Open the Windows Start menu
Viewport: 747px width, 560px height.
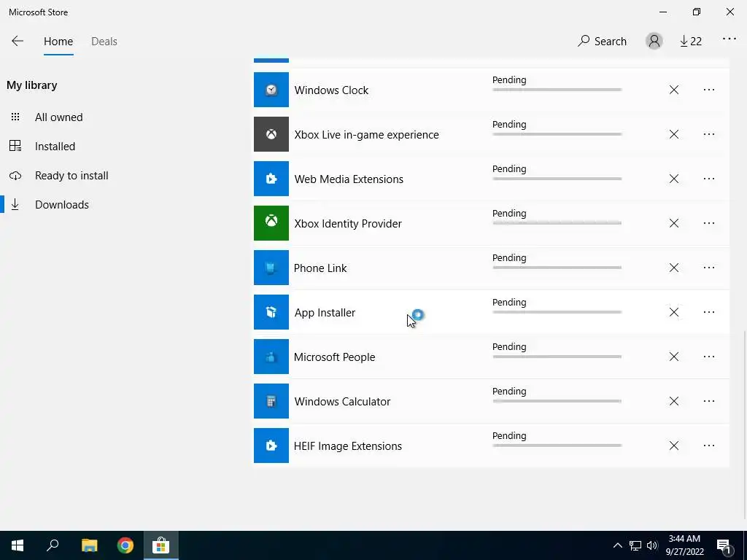(18, 545)
